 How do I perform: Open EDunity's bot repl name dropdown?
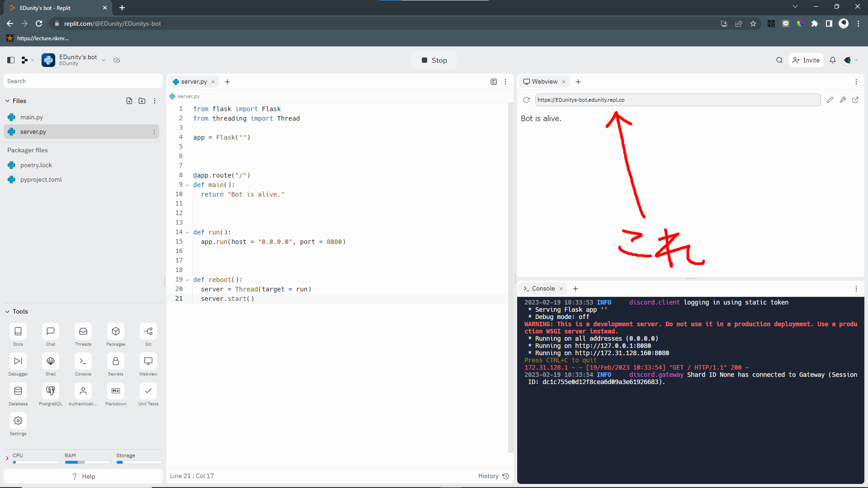104,60
